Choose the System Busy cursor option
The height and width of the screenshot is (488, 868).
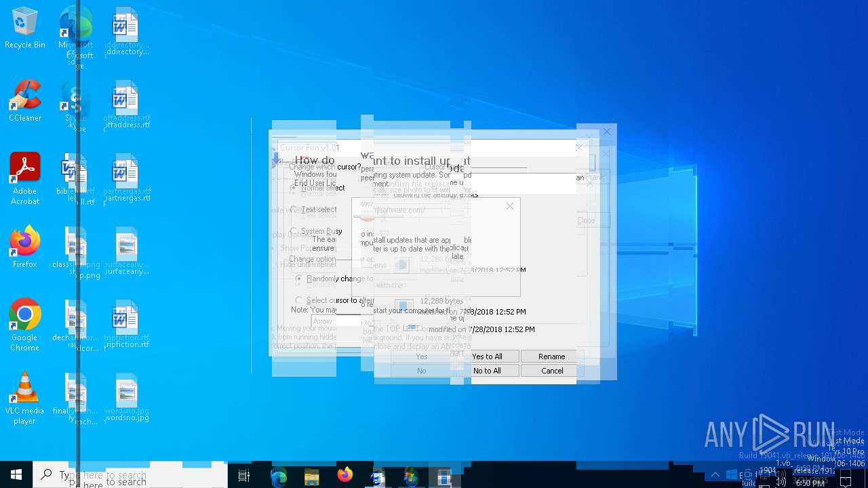pos(317,231)
